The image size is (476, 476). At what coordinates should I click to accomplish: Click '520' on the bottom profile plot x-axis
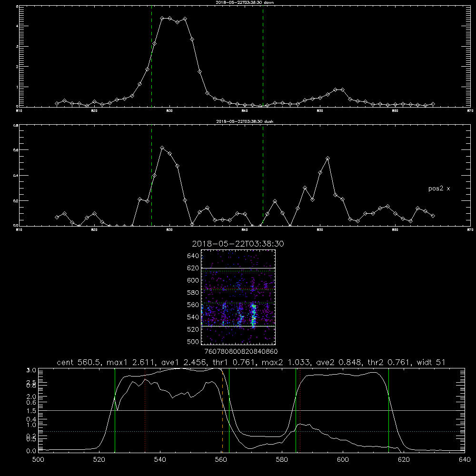pyautogui.click(x=99, y=460)
